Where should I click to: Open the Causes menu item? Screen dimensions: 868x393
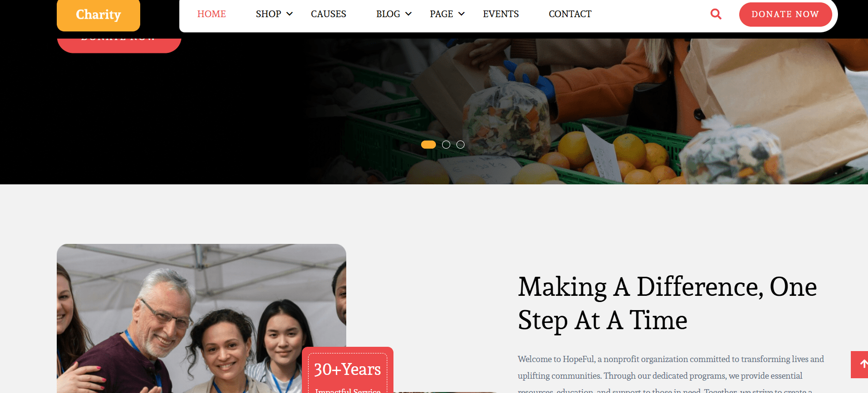[x=329, y=14]
